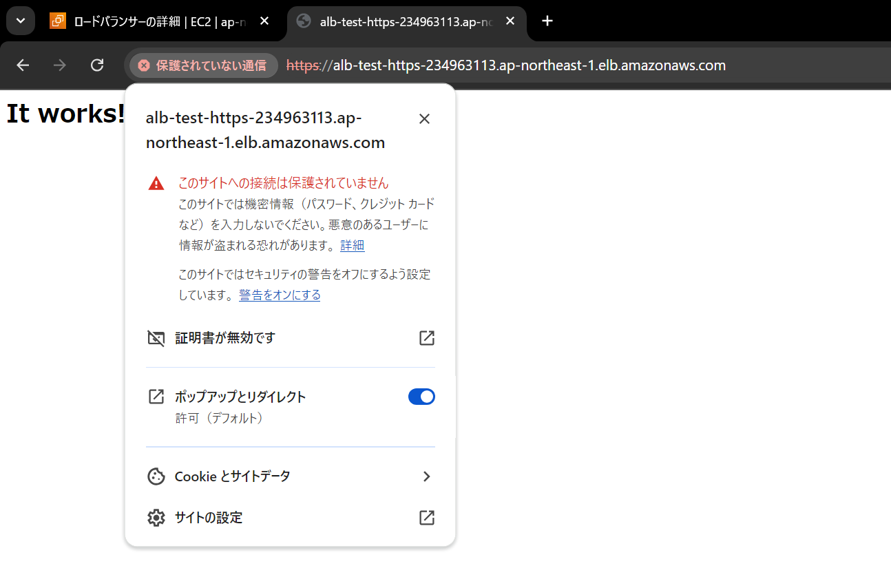Click the 保護されていない通信 security chip

pyautogui.click(x=203, y=65)
